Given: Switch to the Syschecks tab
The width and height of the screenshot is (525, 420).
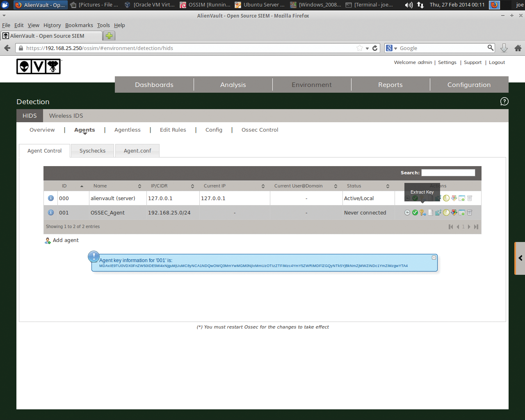Looking at the screenshot, I should point(93,151).
